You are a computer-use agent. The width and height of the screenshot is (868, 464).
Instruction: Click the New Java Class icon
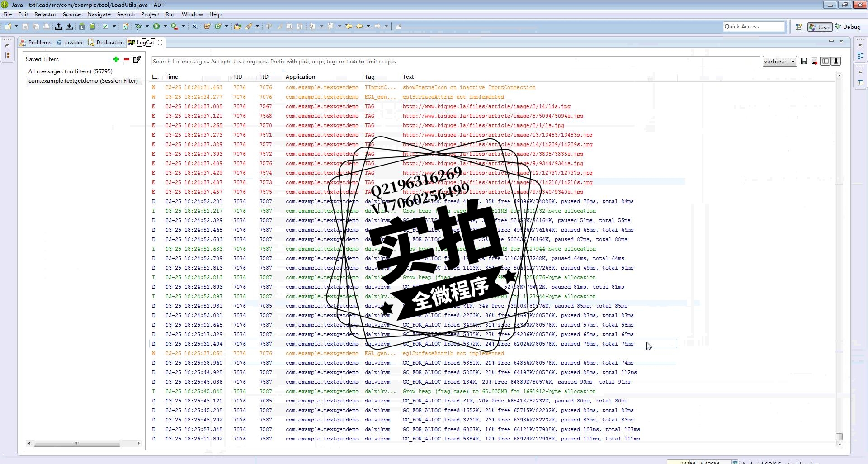[x=218, y=27]
